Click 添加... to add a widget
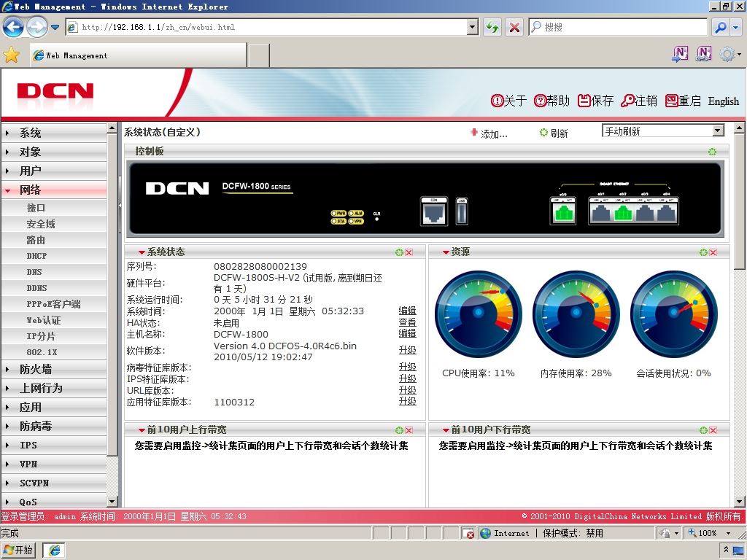The width and height of the screenshot is (747, 560). (489, 133)
